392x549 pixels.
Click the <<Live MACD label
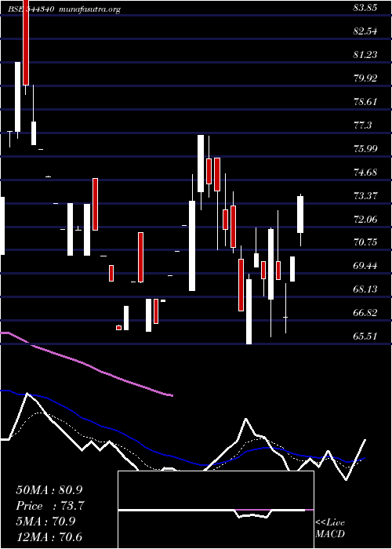(x=330, y=529)
